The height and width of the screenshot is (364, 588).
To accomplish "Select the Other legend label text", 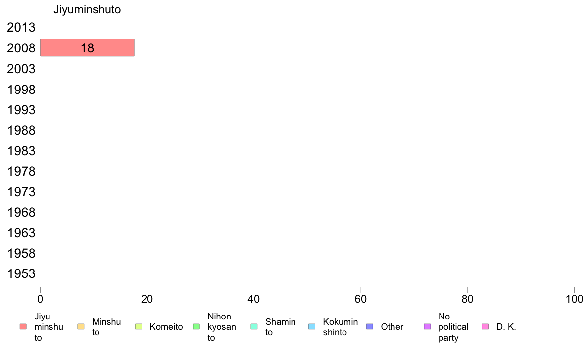I will 392,327.
